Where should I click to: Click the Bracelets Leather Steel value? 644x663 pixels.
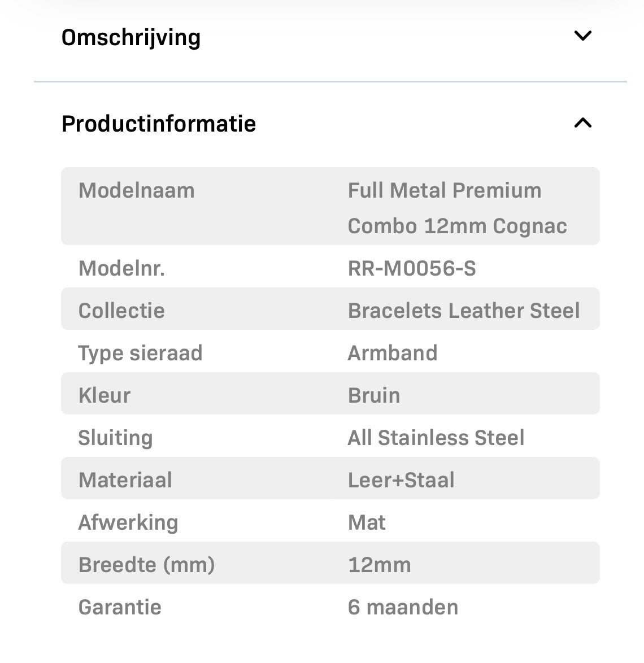464,311
